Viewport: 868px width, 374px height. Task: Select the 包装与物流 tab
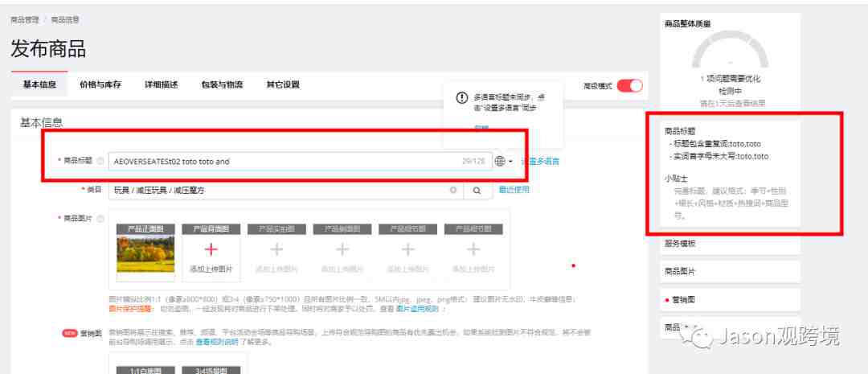(222, 84)
